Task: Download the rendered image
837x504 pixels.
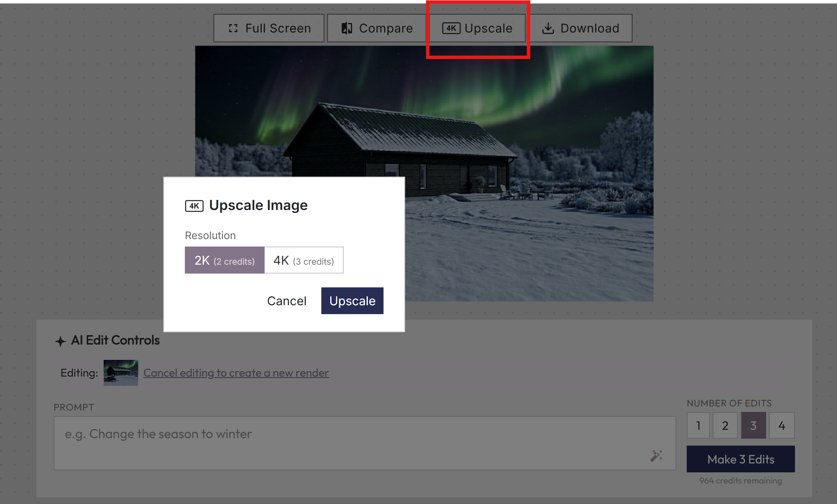Action: click(x=580, y=28)
